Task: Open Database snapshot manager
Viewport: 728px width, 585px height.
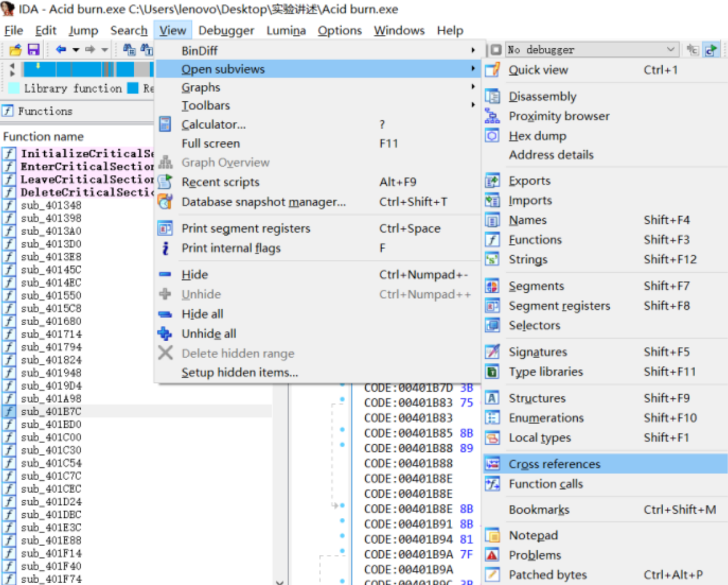Action: (x=318, y=201)
